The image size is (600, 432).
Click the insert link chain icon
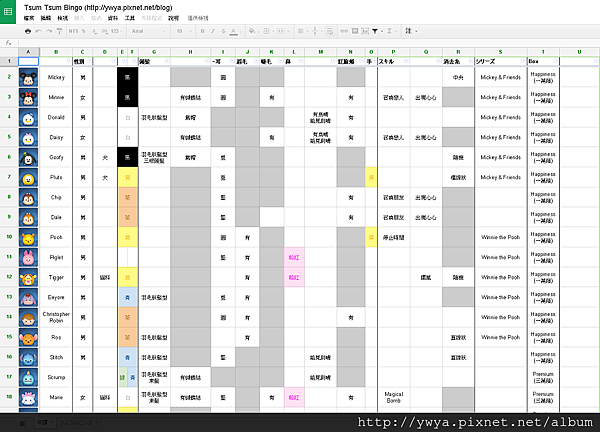(x=344, y=31)
